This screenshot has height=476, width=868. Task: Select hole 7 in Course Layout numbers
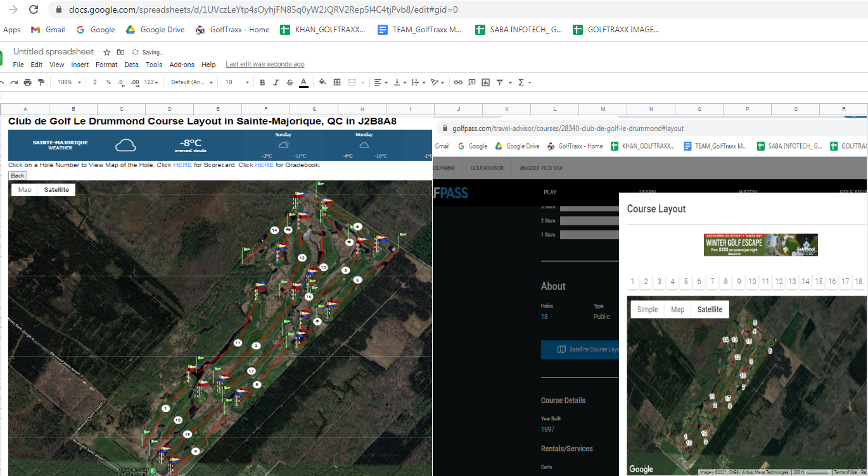tap(713, 282)
